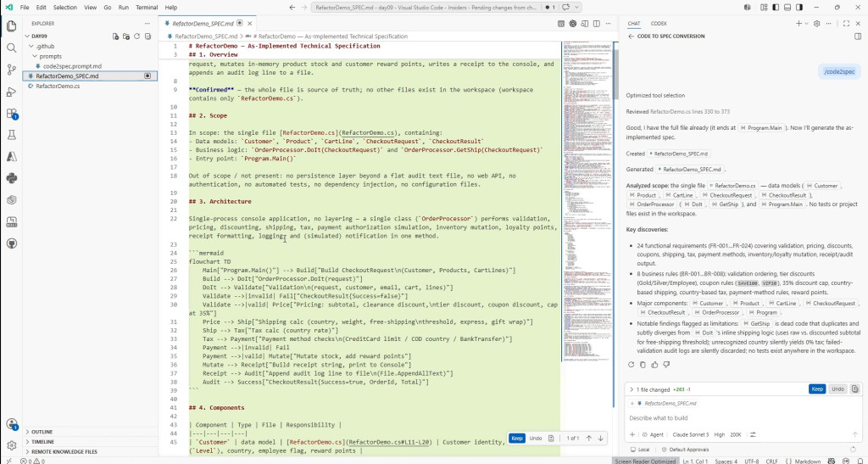Viewport: 868px width, 464px height.
Task: Undo changes in chat panel
Action: (x=837, y=389)
